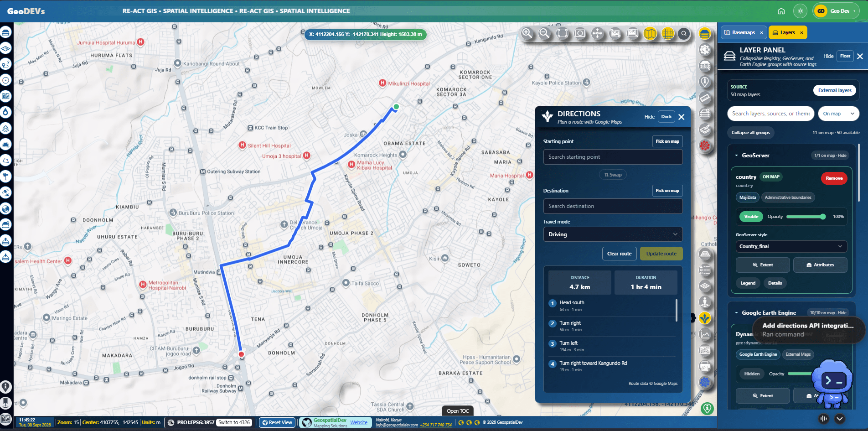
Task: Click the zoom out magnifier tool
Action: pos(544,33)
